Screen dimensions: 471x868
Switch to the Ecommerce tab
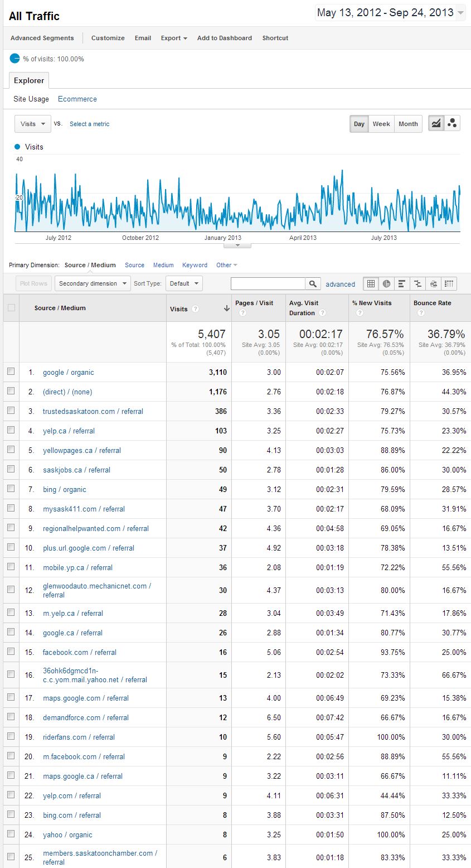(x=77, y=99)
